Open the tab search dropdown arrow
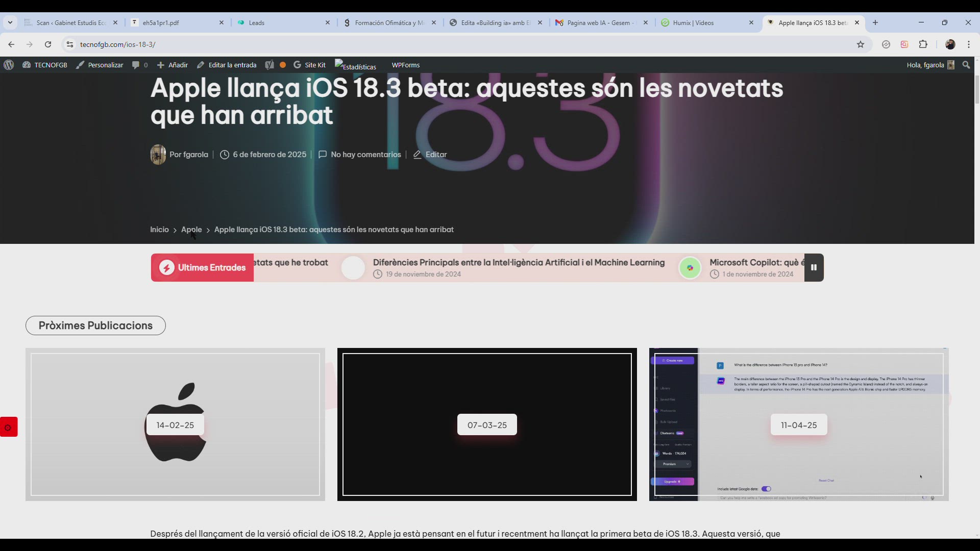 tap(10, 22)
